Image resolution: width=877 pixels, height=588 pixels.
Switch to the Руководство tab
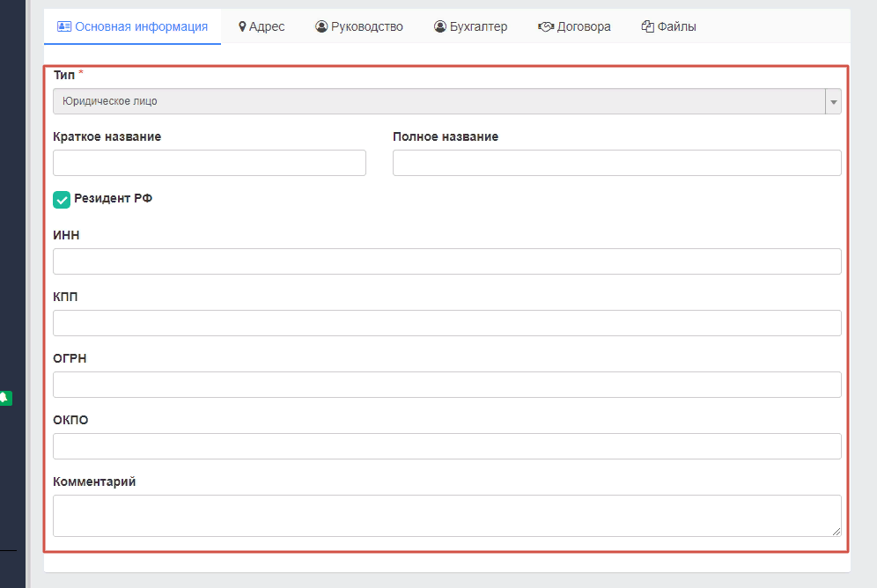[x=359, y=26]
